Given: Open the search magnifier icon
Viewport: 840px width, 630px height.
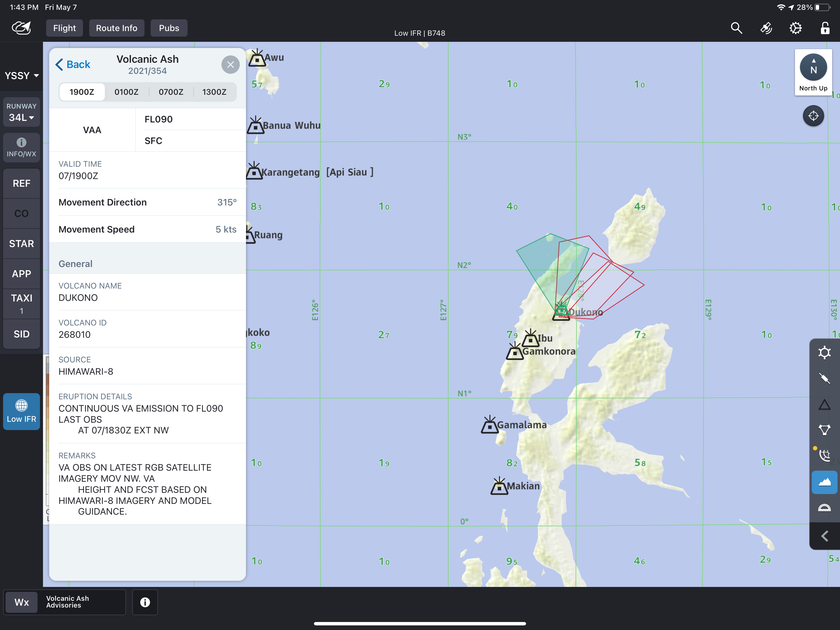Looking at the screenshot, I should pos(736,28).
